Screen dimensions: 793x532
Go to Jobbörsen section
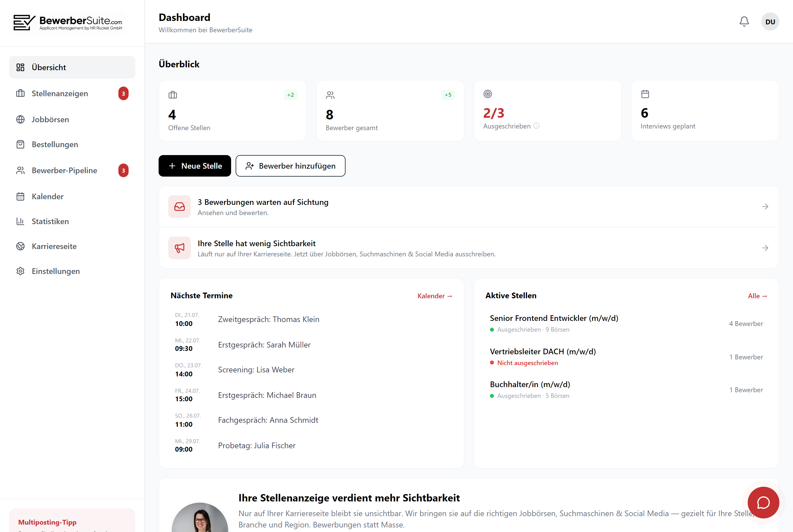coord(72,119)
